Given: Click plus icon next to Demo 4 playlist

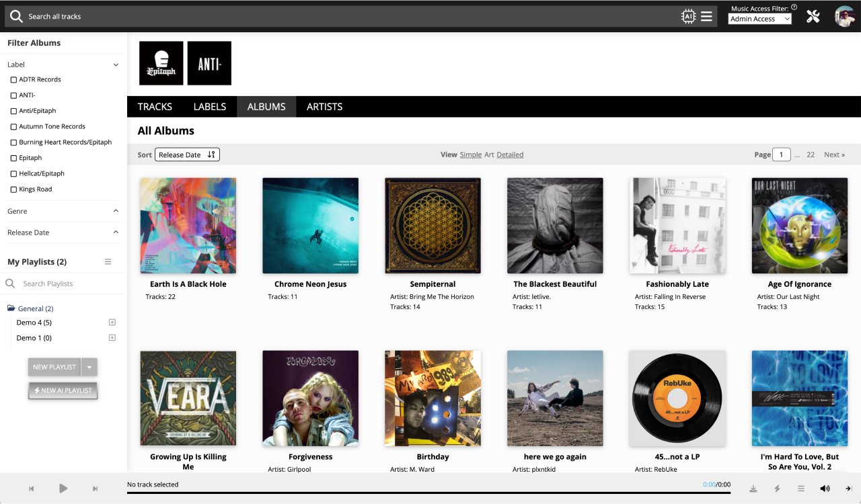Looking at the screenshot, I should coord(112,323).
